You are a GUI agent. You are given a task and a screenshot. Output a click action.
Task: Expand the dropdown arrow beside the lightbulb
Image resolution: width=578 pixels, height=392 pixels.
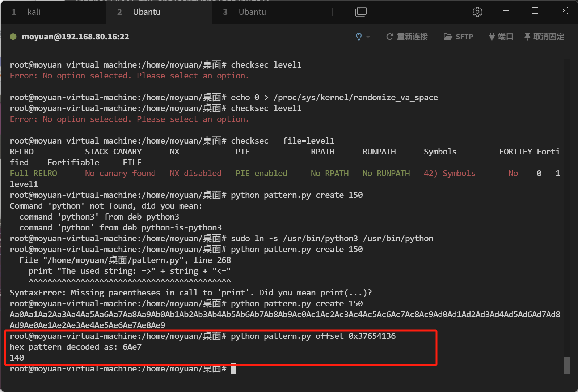click(x=368, y=37)
